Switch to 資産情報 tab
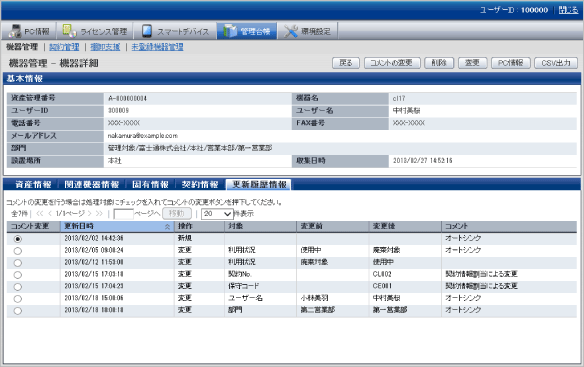Viewport: 584px width, 367px height. (x=33, y=184)
